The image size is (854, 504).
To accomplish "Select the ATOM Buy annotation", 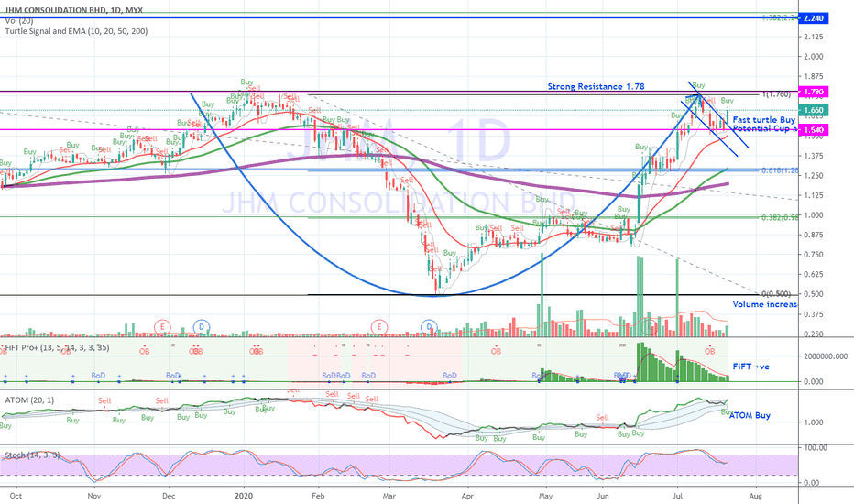I will (x=750, y=415).
